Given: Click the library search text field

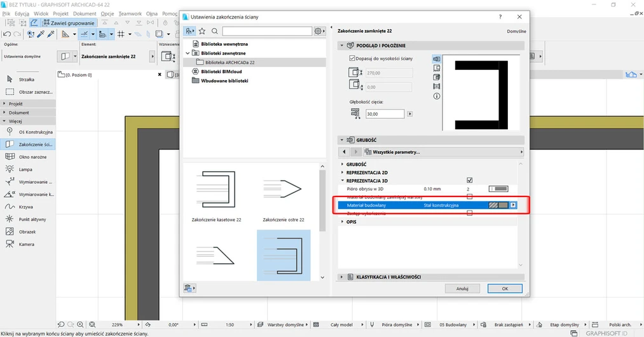Looking at the screenshot, I should point(267,31).
